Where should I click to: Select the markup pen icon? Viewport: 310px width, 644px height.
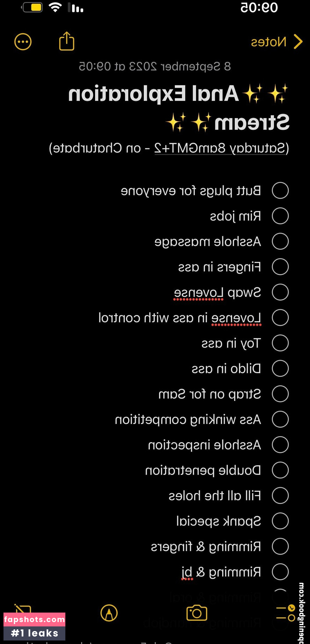pos(109,613)
